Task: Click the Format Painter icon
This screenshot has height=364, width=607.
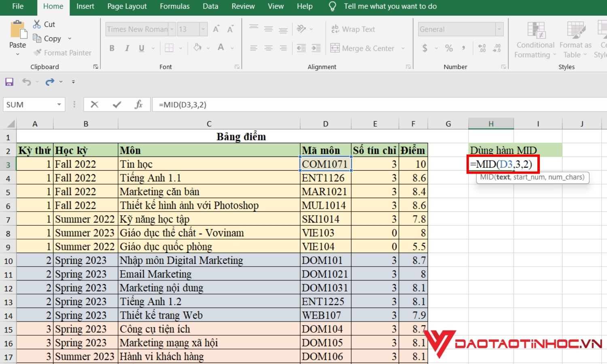Action: [37, 53]
